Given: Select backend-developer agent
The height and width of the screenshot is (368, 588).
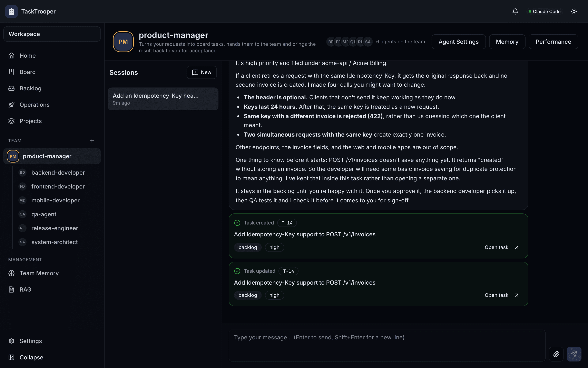Looking at the screenshot, I should click(58, 173).
